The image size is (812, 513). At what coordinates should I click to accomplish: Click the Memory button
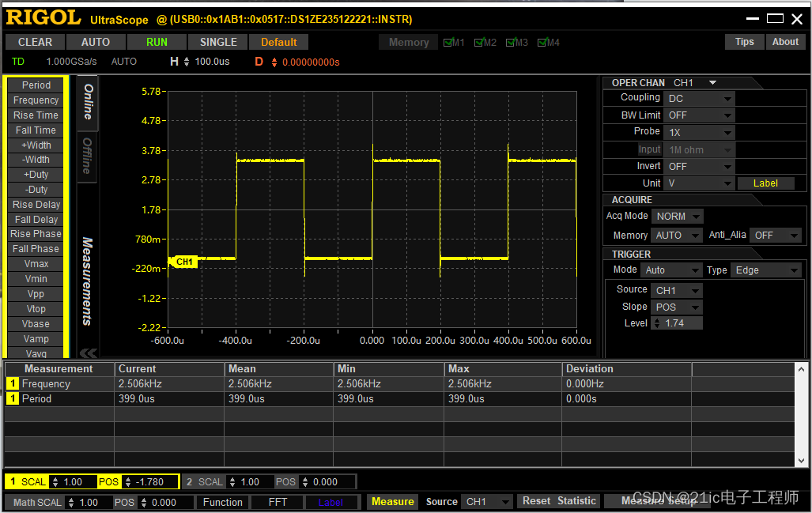coord(409,43)
